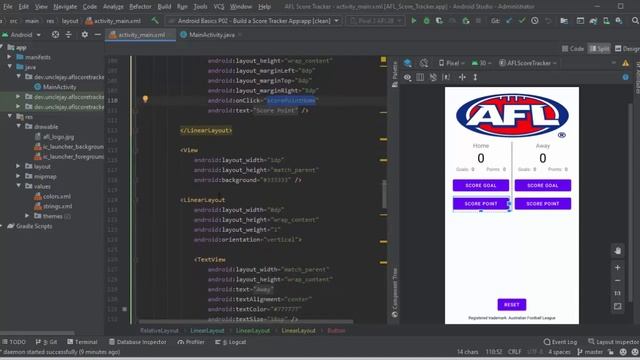Toggle the view options eye icon

(x=407, y=77)
